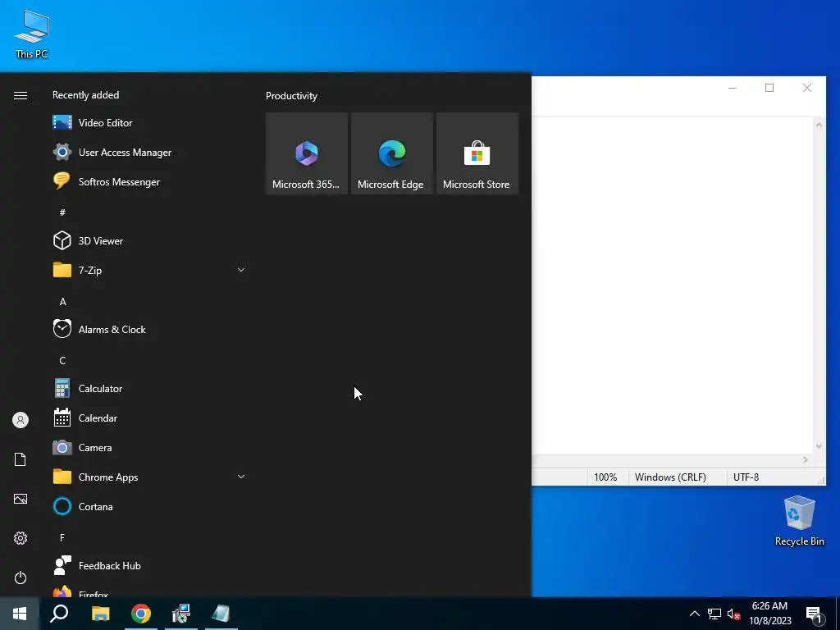Open taskbar Search magnifier
This screenshot has height=630, width=840.
[x=59, y=614]
